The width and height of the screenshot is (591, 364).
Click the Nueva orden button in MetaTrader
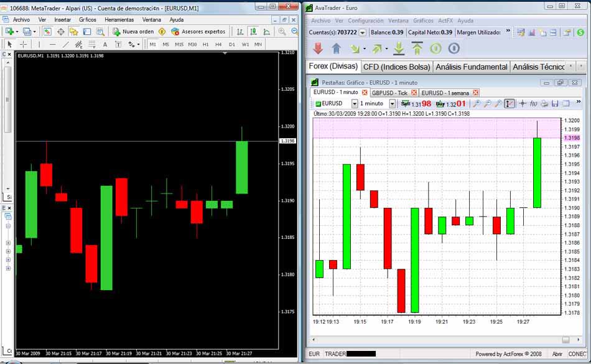tap(133, 31)
